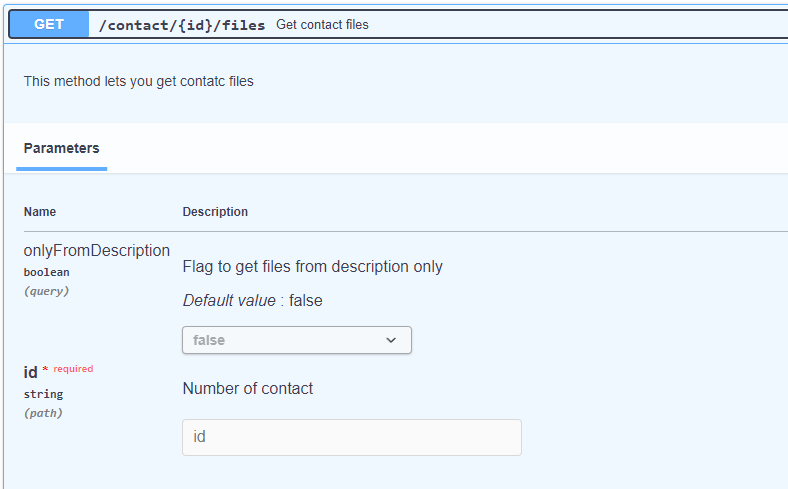Screen dimensions: 788x489
Task: Click the Description column header
Action: click(x=215, y=212)
